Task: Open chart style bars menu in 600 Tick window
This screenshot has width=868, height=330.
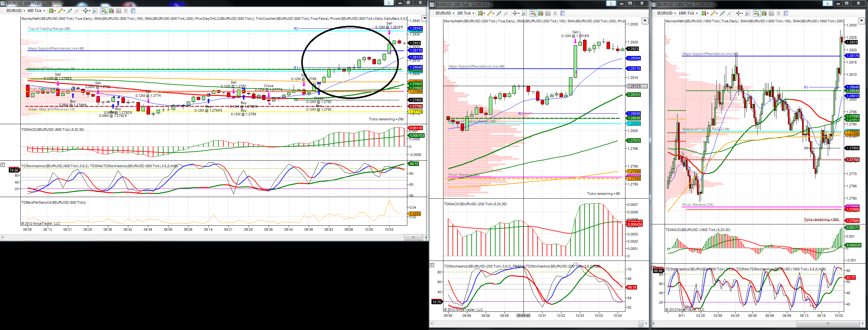Action: pyautogui.click(x=52, y=11)
